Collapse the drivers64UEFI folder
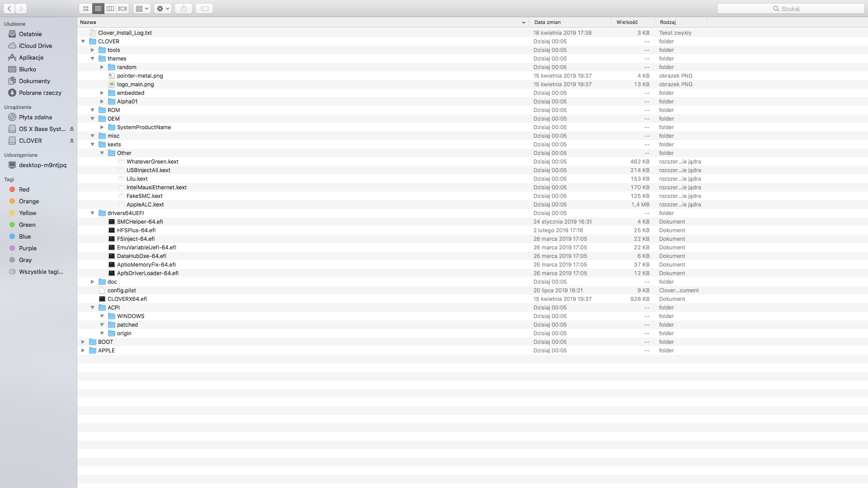Screen dimensions: 868x488 tap(93, 213)
